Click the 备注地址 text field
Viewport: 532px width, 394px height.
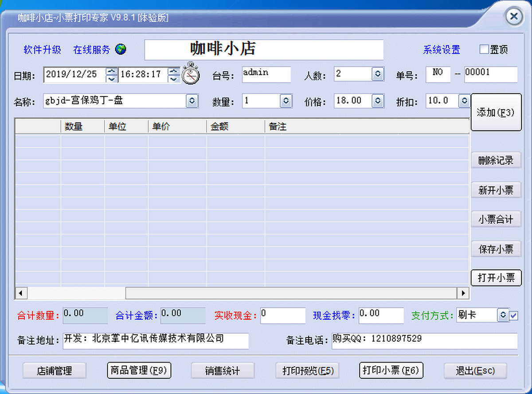pyautogui.click(x=156, y=341)
